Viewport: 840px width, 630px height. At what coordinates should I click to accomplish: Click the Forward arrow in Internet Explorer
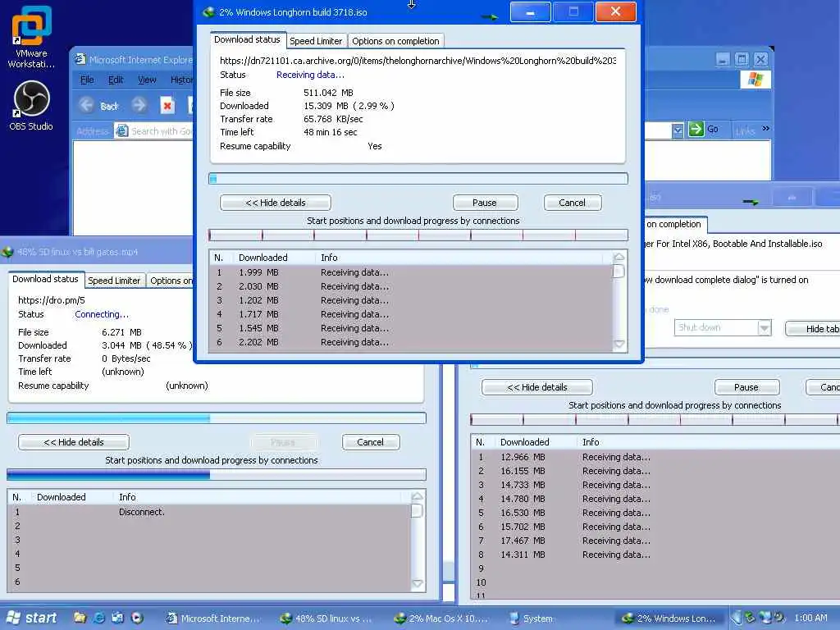[139, 105]
